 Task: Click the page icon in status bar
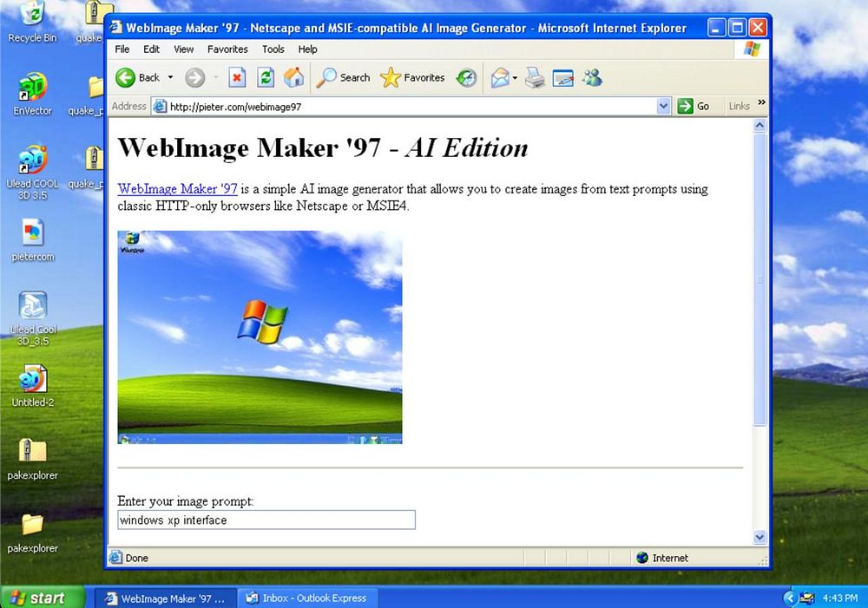(x=115, y=557)
